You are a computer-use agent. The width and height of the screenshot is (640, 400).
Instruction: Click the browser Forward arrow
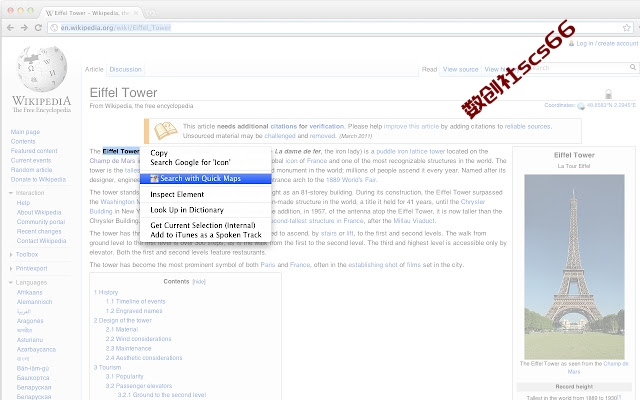[x=24, y=27]
